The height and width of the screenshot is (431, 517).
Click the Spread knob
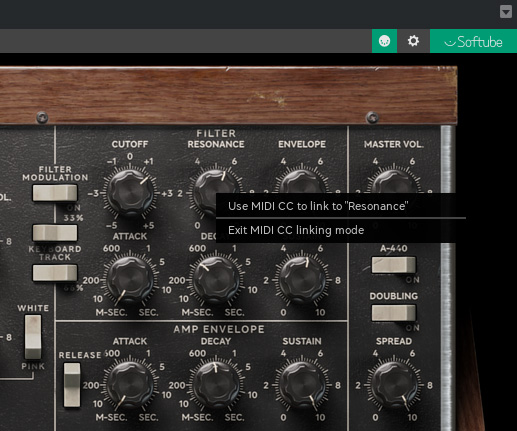click(394, 385)
